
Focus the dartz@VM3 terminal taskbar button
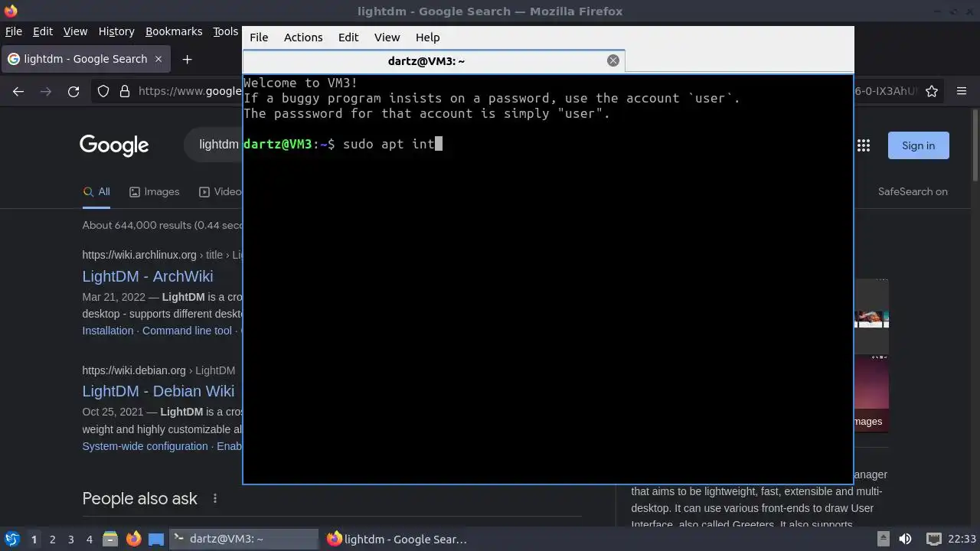pyautogui.click(x=243, y=539)
